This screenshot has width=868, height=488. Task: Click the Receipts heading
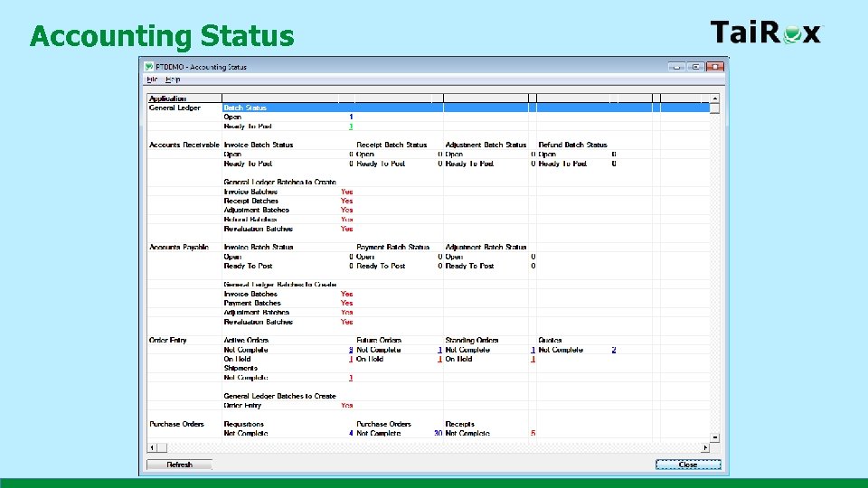pos(459,425)
